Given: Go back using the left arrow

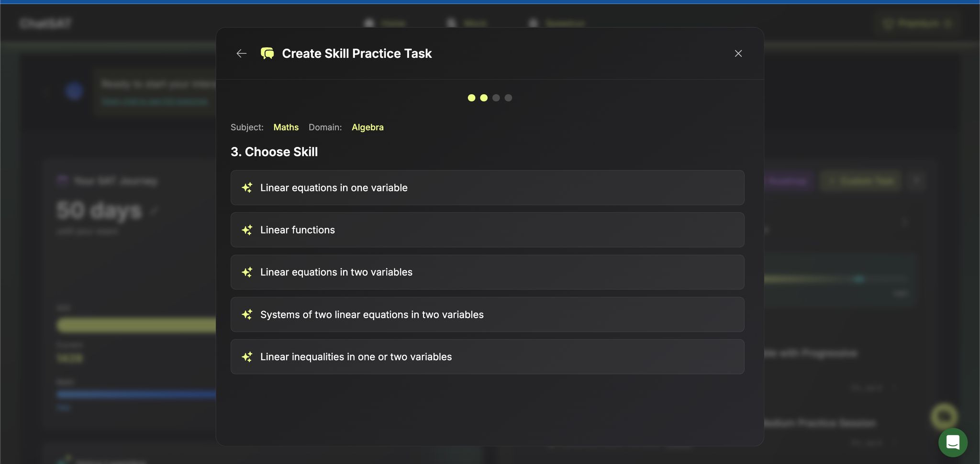Looking at the screenshot, I should point(242,54).
